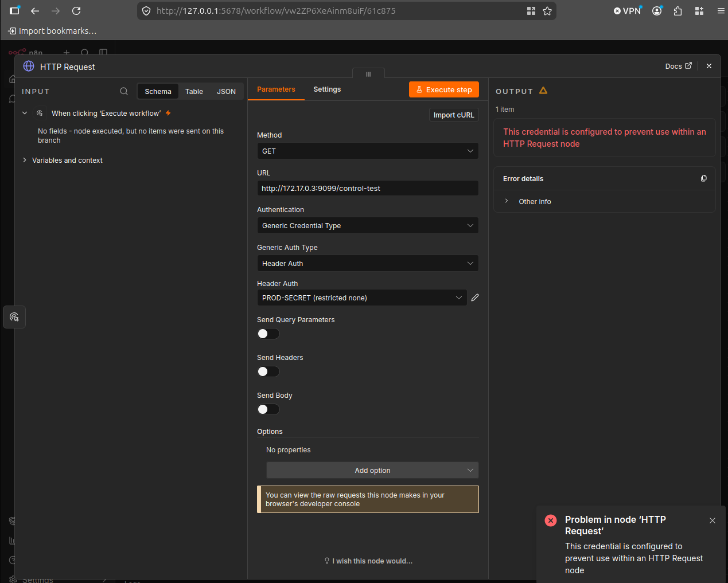
Task: Click Import bookmarks link
Action: (52, 31)
